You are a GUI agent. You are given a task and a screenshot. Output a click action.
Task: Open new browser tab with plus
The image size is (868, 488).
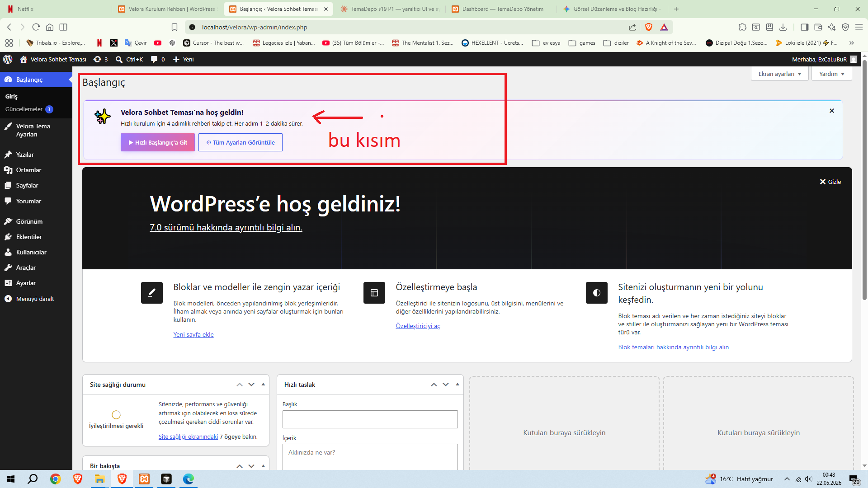coord(676,9)
